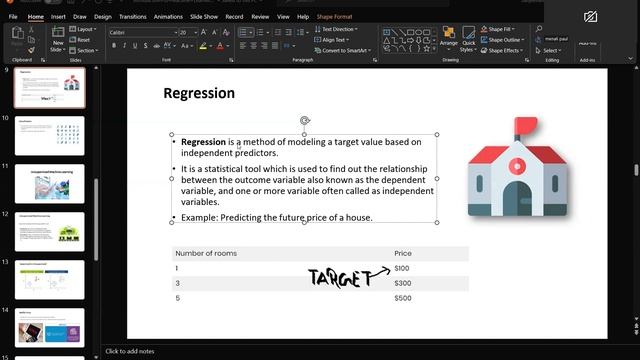Toggle Bold formatting
640x360 pixels.
[114, 46]
